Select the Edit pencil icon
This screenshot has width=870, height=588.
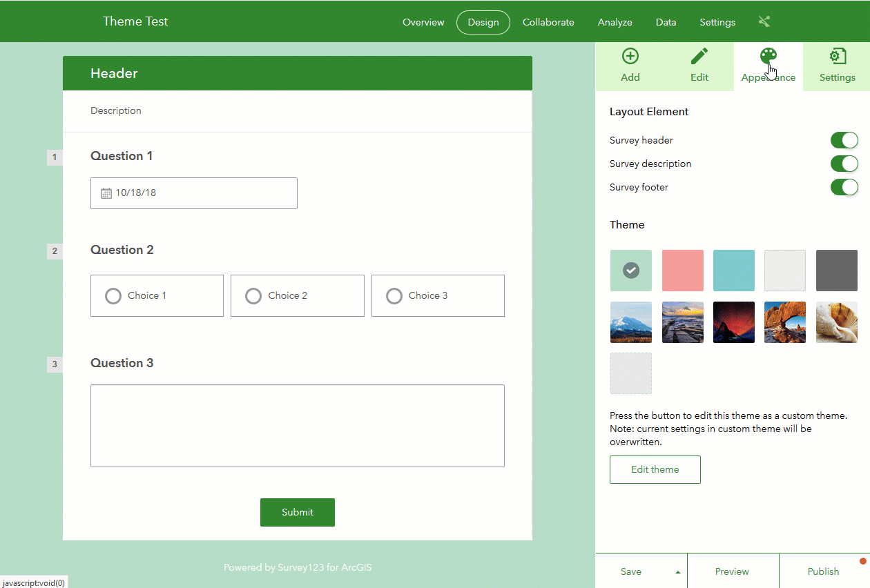coord(699,57)
